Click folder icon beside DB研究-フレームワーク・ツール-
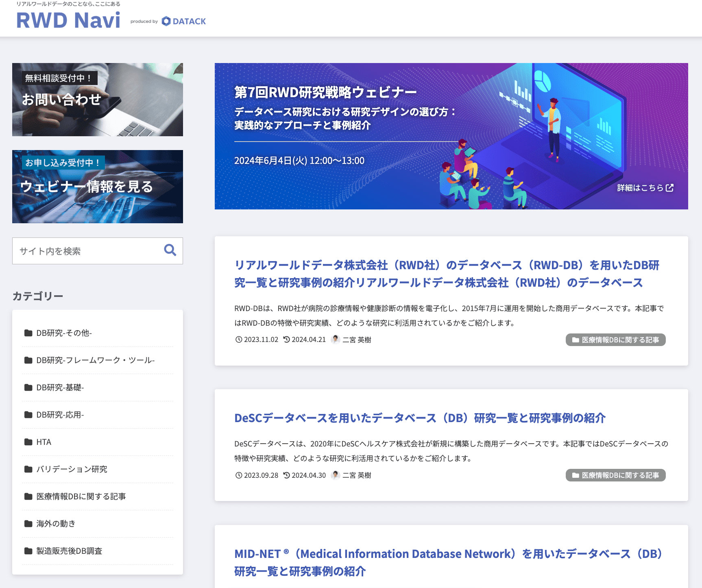 [28, 360]
